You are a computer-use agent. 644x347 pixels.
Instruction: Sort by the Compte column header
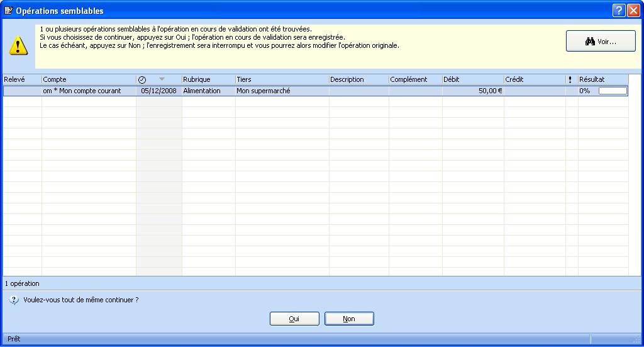88,80
